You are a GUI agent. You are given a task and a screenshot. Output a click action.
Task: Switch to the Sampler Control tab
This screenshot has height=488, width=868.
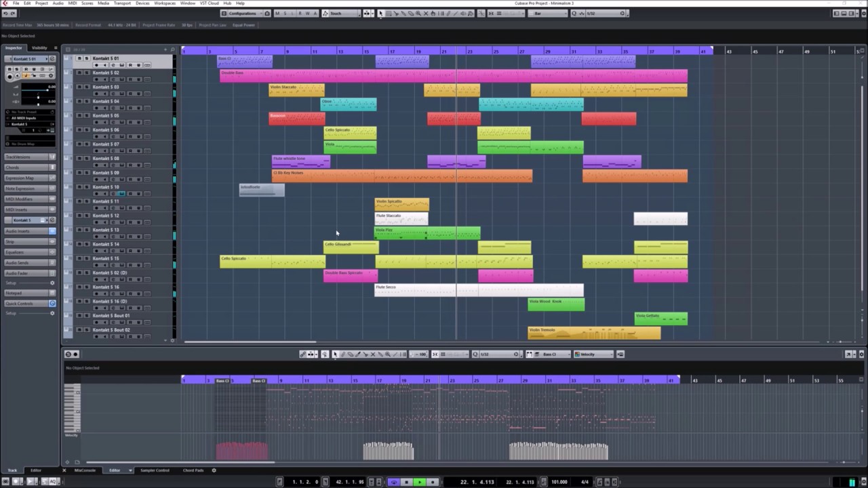[x=155, y=470]
